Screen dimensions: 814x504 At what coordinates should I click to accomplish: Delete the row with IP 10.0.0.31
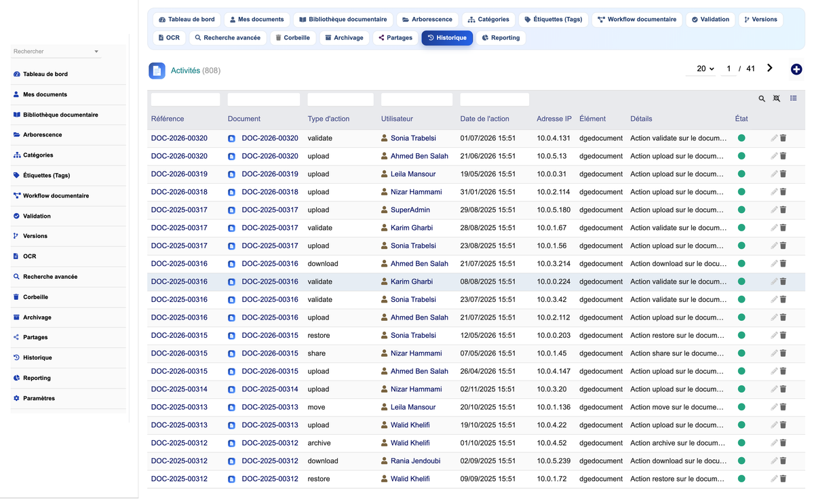tap(783, 174)
